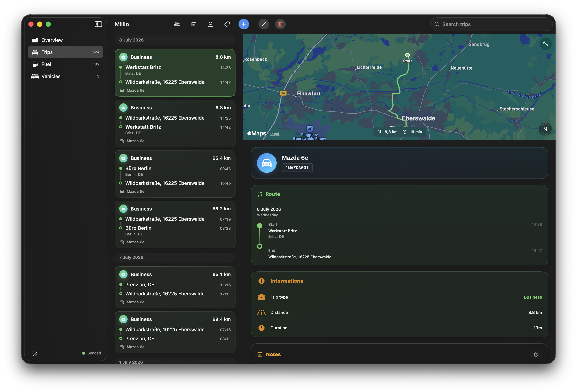Viewport: 577px width, 392px height.
Task: Delete the selected trip trash icon
Action: (x=280, y=24)
